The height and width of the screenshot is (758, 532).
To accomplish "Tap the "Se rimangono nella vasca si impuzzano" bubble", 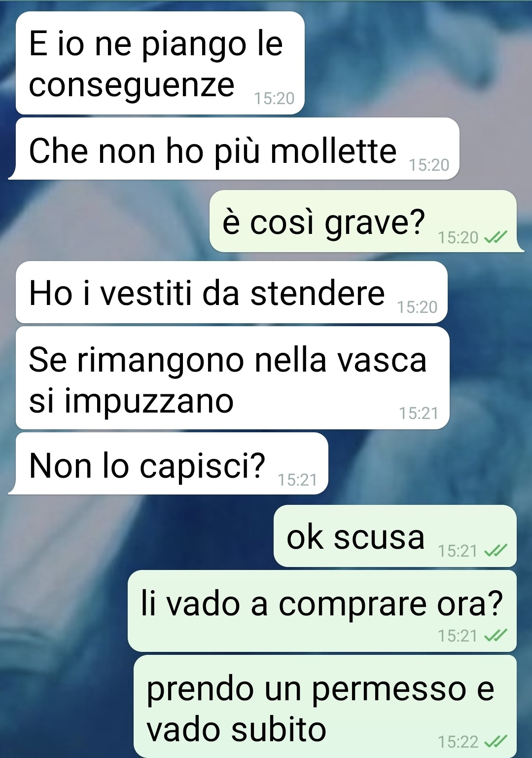I will [x=233, y=378].
